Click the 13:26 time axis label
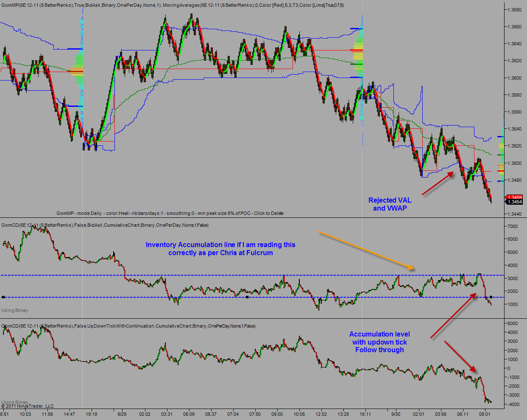This screenshot has height=420, width=527. click(343, 414)
